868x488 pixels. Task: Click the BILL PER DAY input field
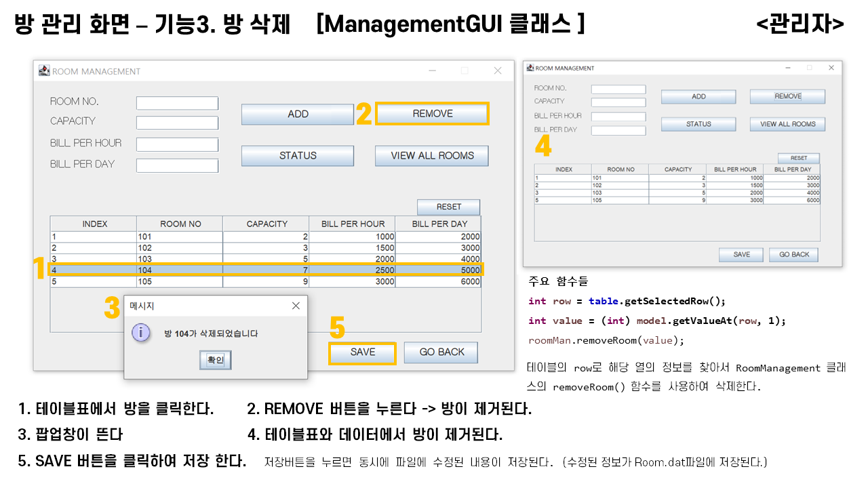(x=177, y=165)
